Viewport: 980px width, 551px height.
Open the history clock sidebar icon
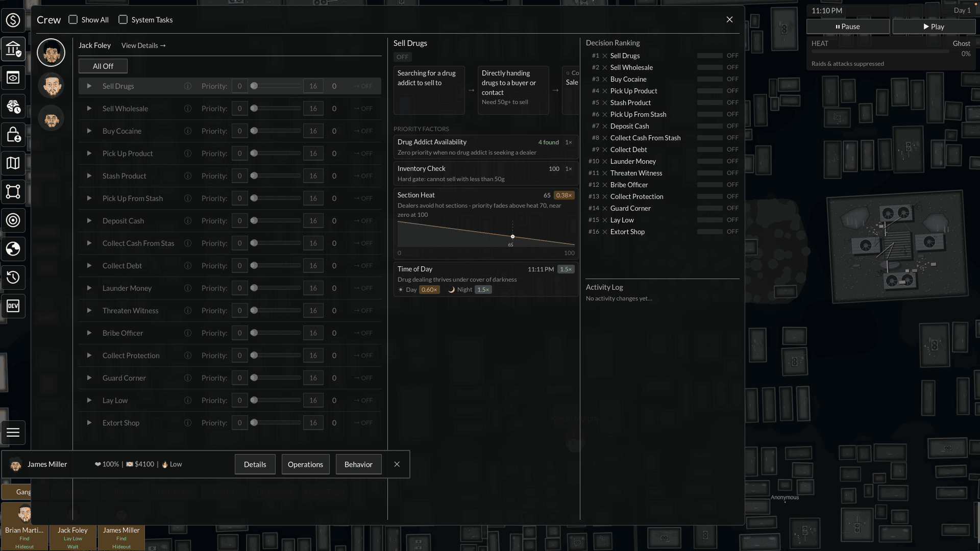[13, 278]
